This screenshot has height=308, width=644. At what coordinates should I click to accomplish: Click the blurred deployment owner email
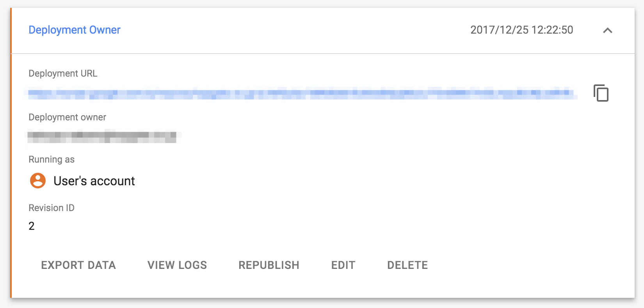pyautogui.click(x=103, y=136)
